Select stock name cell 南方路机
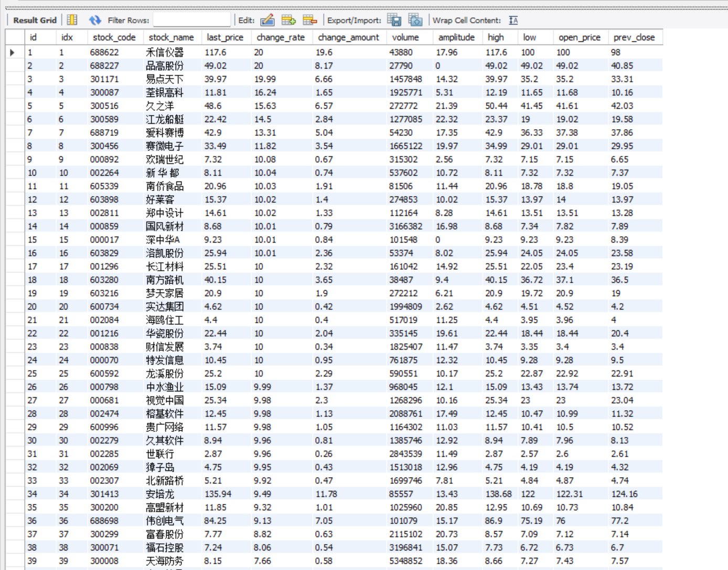The image size is (728, 570). (173, 280)
